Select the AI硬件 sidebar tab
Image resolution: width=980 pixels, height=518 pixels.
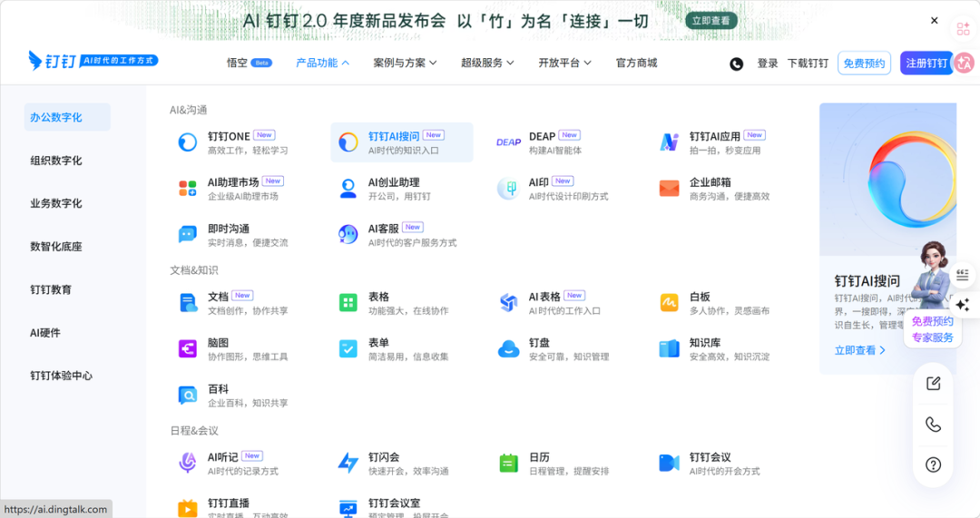[45, 333]
